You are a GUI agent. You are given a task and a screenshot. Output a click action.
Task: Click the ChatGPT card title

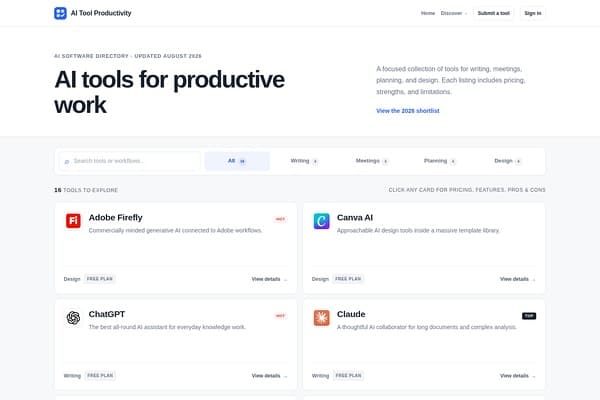(x=107, y=314)
